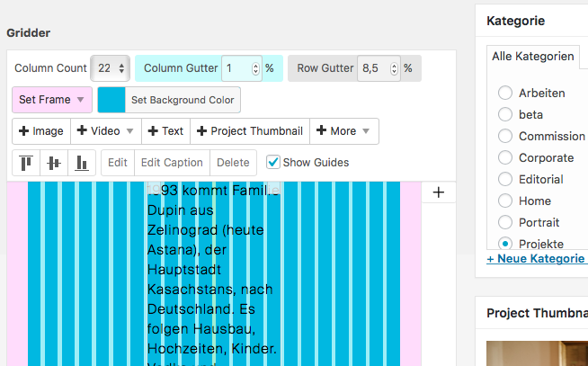Screen dimensions: 588x366
Task: Click the align middle icon
Action: tap(54, 163)
